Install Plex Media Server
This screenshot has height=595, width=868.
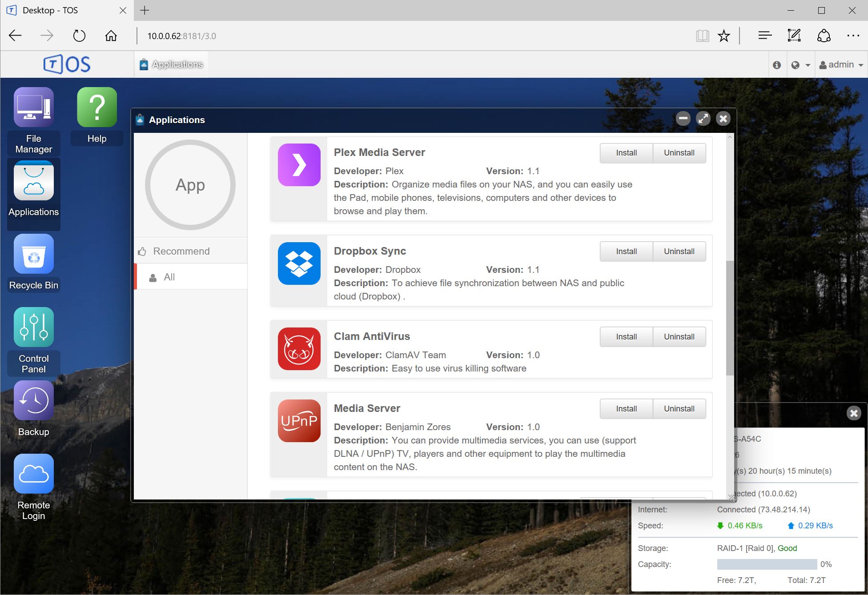pos(626,153)
